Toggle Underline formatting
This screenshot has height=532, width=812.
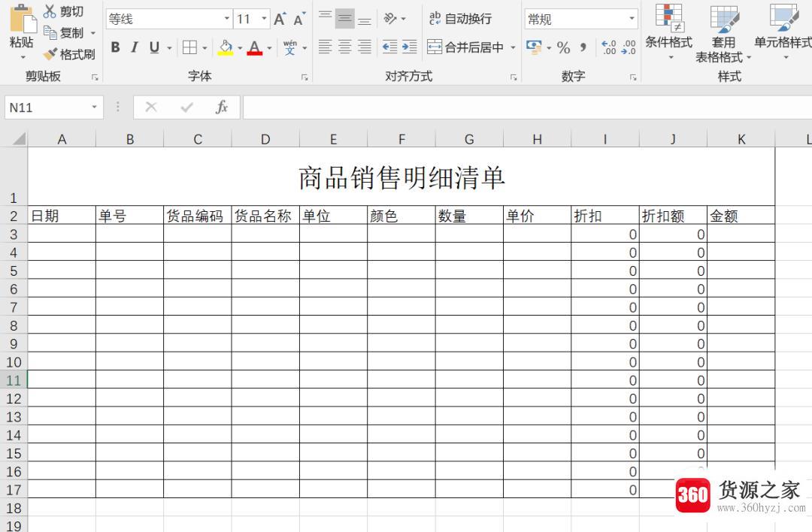pyautogui.click(x=154, y=47)
